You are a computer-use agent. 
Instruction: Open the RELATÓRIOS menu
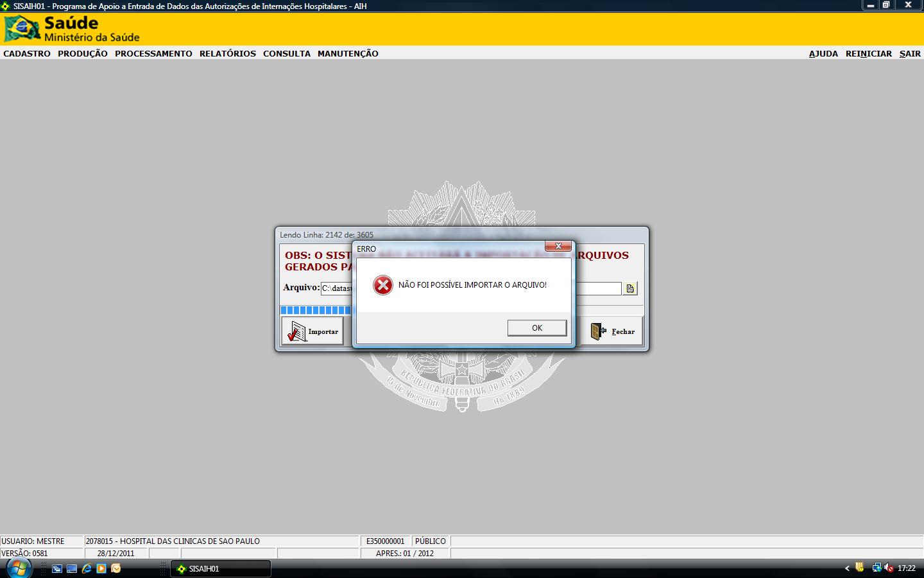pyautogui.click(x=228, y=53)
